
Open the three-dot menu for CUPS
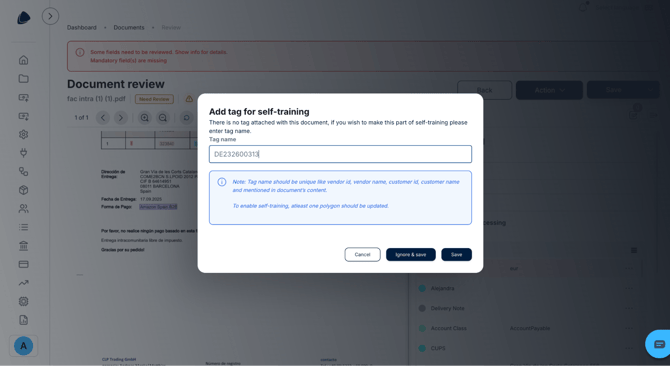[629, 348]
